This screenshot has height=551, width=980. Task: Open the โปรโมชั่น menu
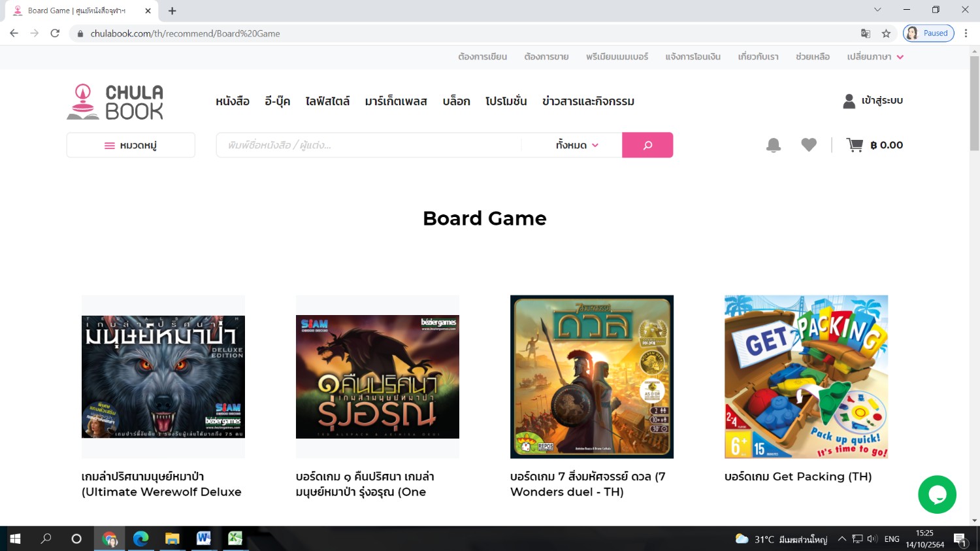point(506,101)
